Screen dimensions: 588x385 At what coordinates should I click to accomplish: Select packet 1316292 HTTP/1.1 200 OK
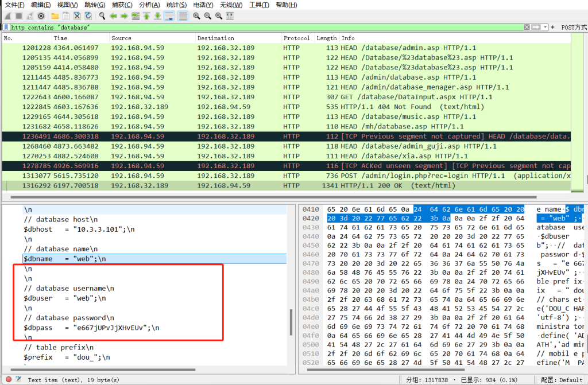[x=287, y=185]
